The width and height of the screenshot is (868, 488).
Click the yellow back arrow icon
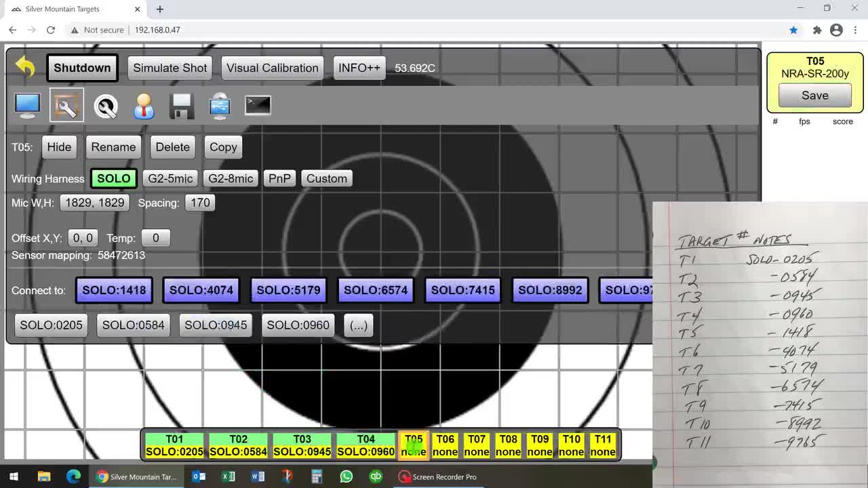point(25,67)
